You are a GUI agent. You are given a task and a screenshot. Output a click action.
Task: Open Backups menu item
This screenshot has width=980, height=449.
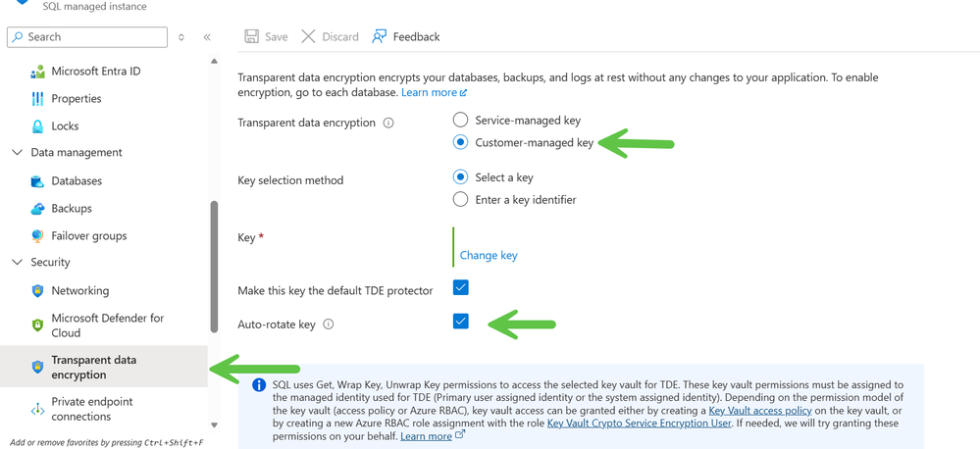(x=104, y=209)
